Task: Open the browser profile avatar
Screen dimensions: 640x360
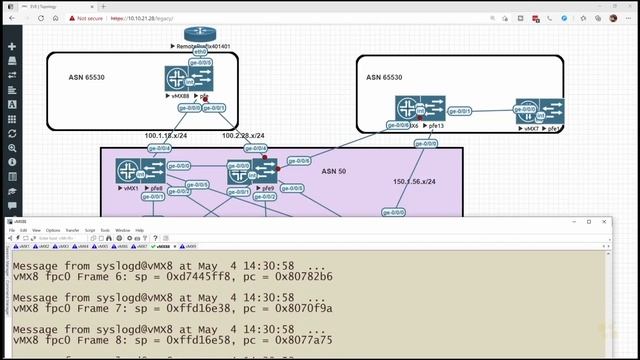Action: [613, 18]
